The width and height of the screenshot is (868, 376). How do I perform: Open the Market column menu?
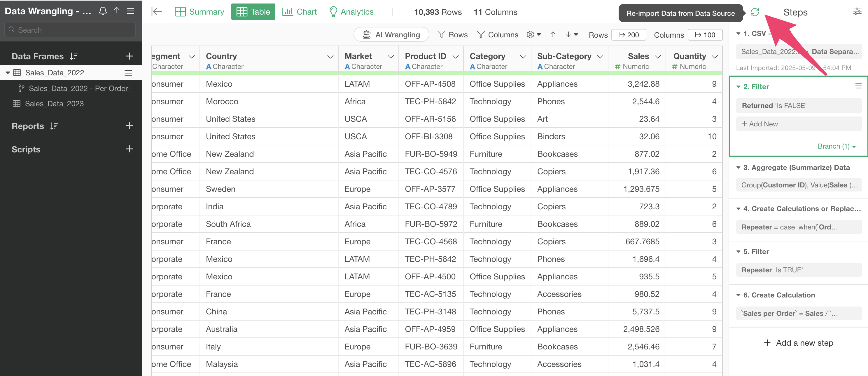pos(391,57)
